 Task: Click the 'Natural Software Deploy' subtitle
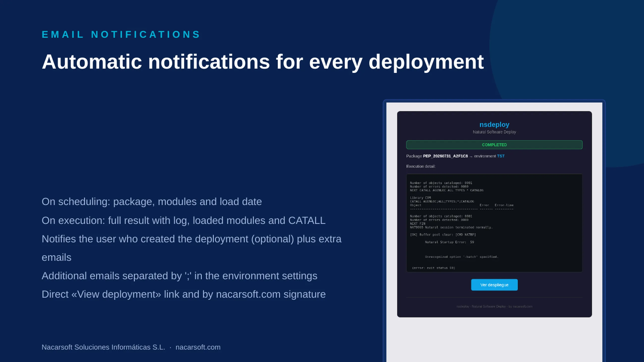pos(494,132)
